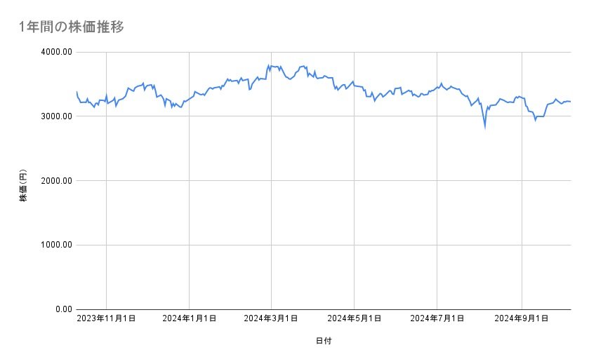The height and width of the screenshot is (364, 589).
Task: Select the line's peak near March 2024
Action: click(x=270, y=65)
